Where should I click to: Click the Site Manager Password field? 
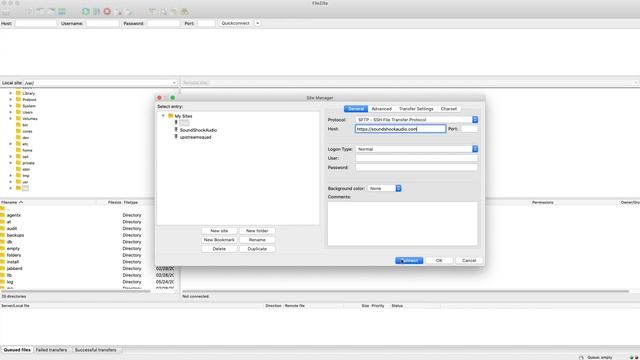tap(416, 167)
